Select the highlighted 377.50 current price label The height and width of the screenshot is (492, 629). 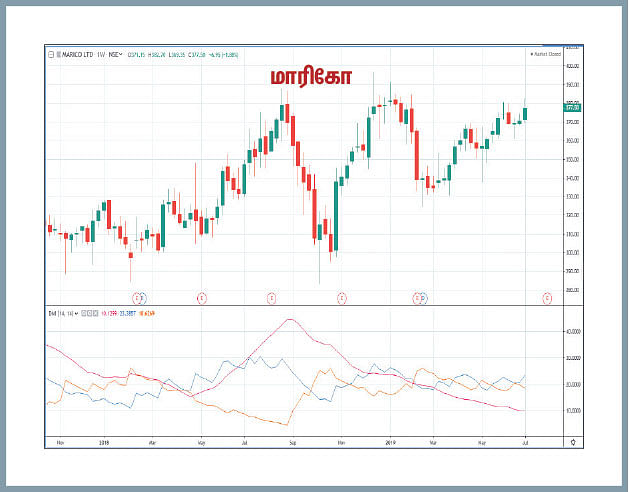pyautogui.click(x=572, y=108)
